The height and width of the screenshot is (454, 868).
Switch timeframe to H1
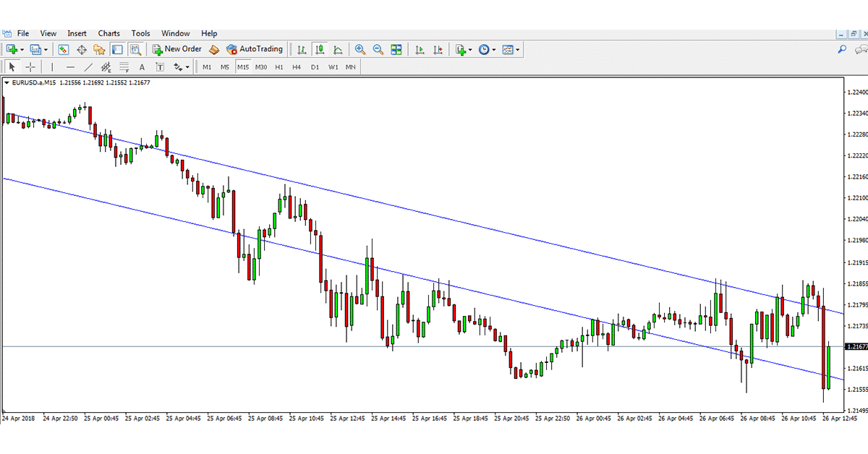pyautogui.click(x=278, y=67)
